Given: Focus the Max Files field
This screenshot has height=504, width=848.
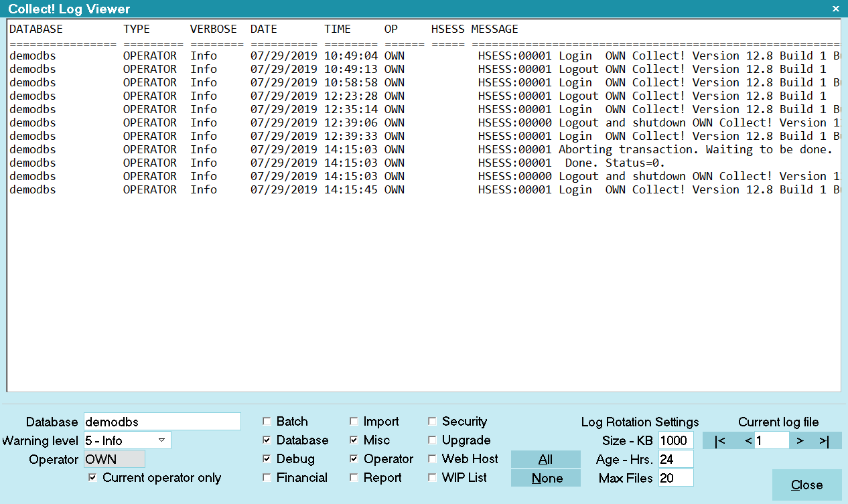Looking at the screenshot, I should coord(675,478).
